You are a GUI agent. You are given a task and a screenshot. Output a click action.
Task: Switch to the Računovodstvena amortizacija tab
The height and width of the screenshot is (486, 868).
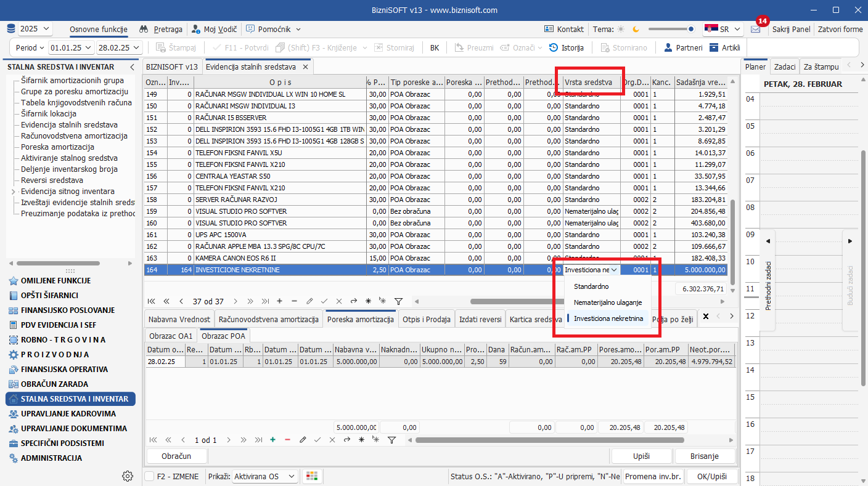tap(268, 319)
